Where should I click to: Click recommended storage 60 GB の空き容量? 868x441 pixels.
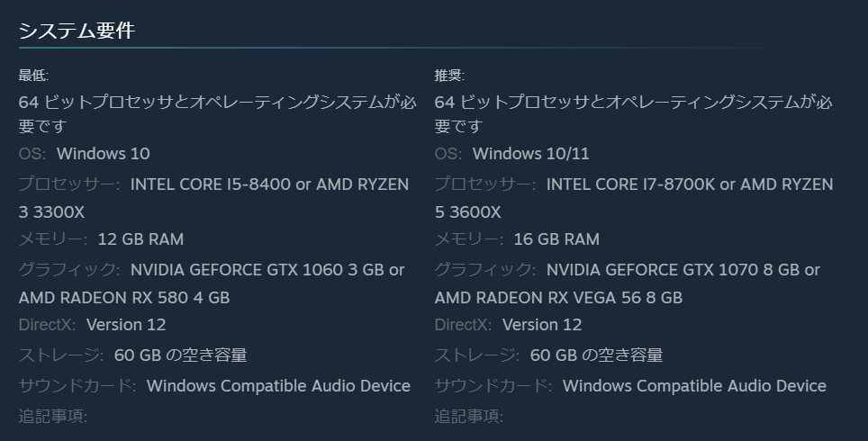point(596,355)
